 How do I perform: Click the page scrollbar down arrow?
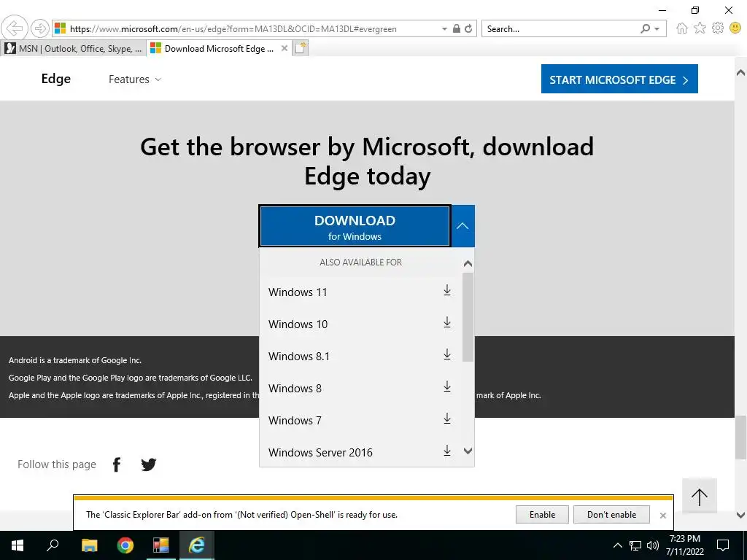(x=741, y=515)
